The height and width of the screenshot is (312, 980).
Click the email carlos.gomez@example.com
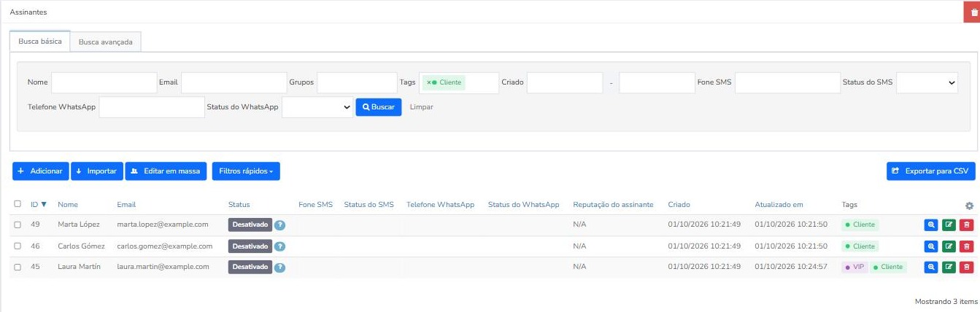coord(165,246)
